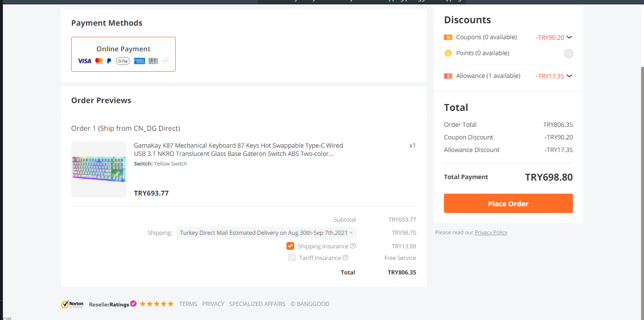Click the shipping cost TRY98.70
The width and height of the screenshot is (644, 320).
point(404,233)
